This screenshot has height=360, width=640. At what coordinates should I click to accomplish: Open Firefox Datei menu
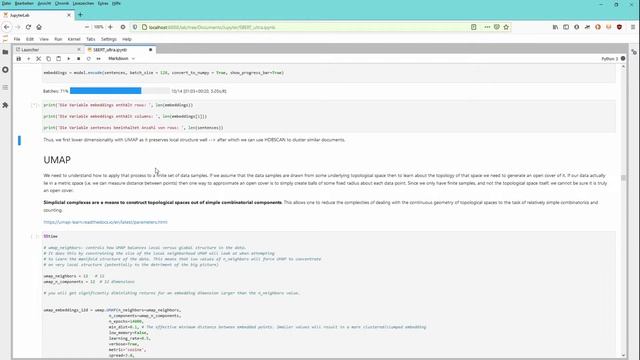click(x=7, y=4)
